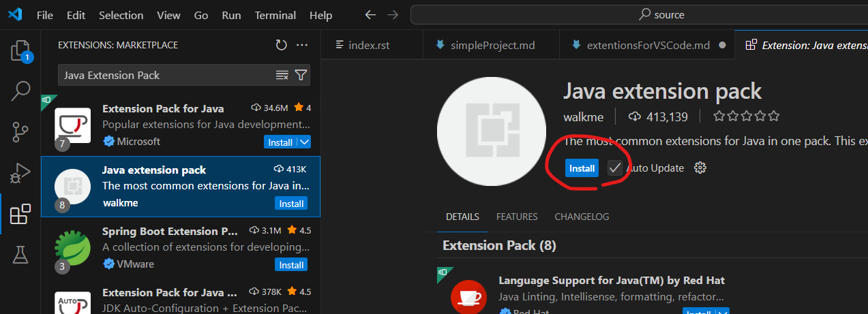Go back using the navigation arrow
This screenshot has width=868, height=314.
click(370, 15)
